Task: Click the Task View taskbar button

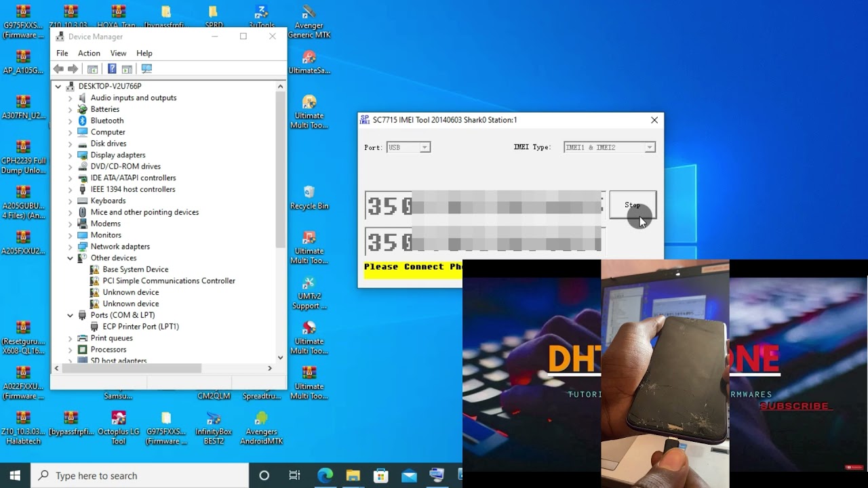Action: pos(294,475)
